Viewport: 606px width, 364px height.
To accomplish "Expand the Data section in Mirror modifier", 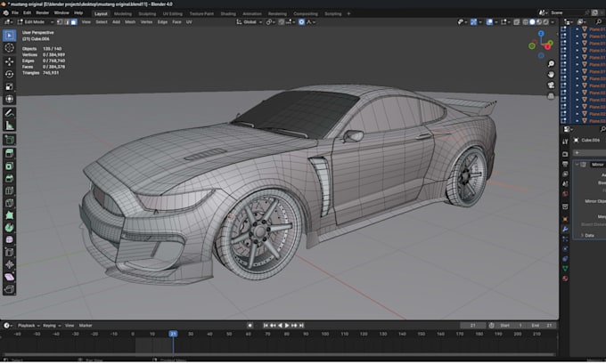I will click(583, 236).
